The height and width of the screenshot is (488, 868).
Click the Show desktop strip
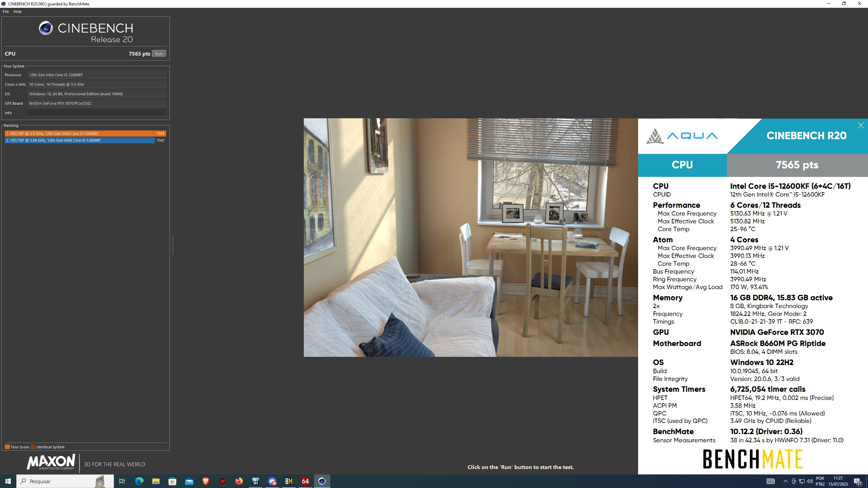coord(867,481)
